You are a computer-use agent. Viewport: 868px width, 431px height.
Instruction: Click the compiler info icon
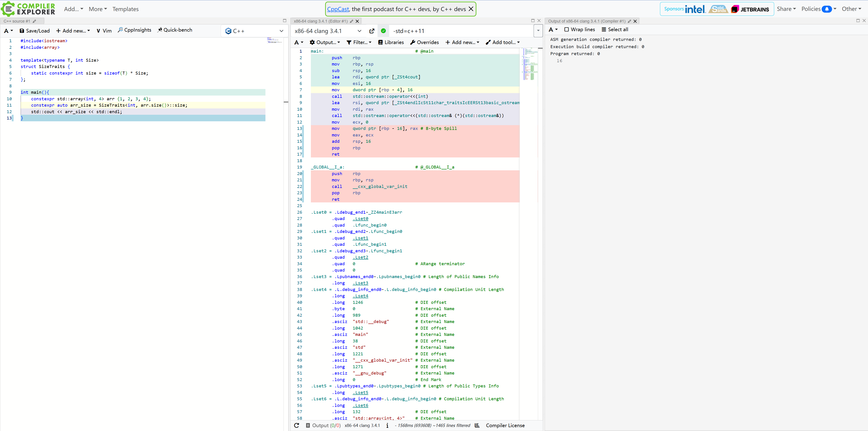387,425
